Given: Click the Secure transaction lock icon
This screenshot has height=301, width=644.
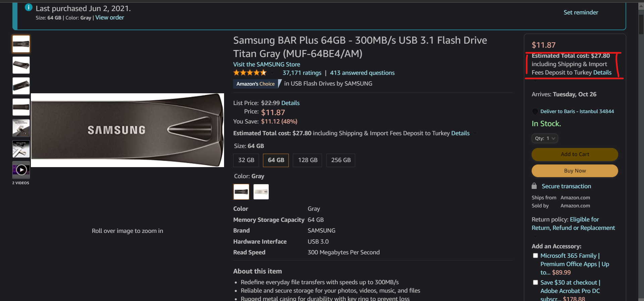Looking at the screenshot, I should [x=534, y=186].
